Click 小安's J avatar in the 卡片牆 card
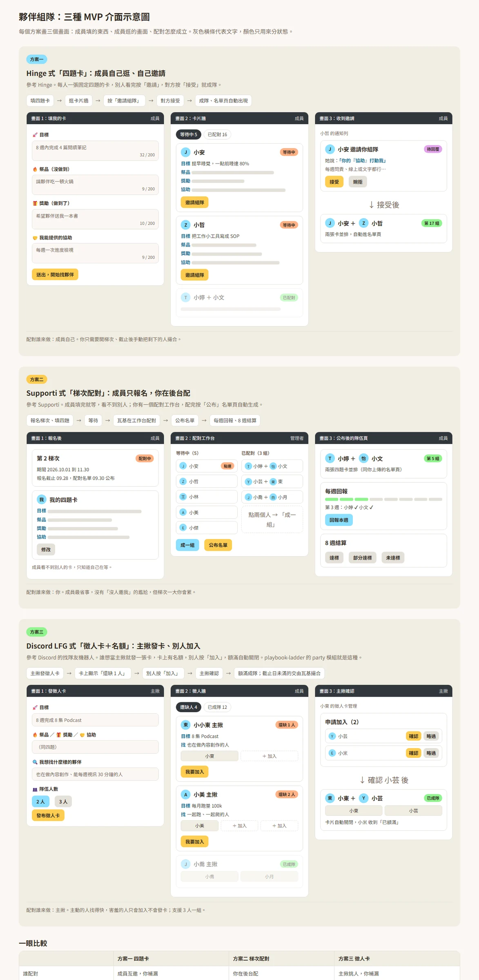Viewport: 479px width, 980px height. tap(186, 152)
